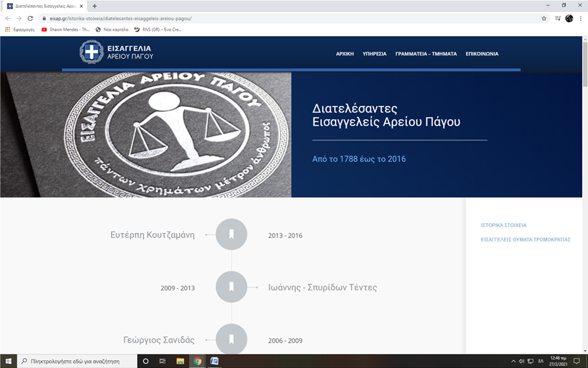Open ΙΣΤΟΡΙΚΑ ΣΤΟΙΧΕΙΑ sidebar link
588x368 pixels.
click(x=504, y=225)
